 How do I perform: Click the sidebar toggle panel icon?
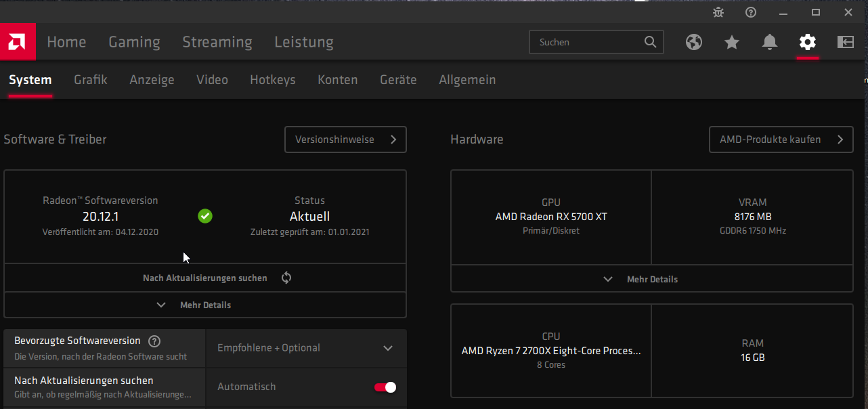pos(846,42)
